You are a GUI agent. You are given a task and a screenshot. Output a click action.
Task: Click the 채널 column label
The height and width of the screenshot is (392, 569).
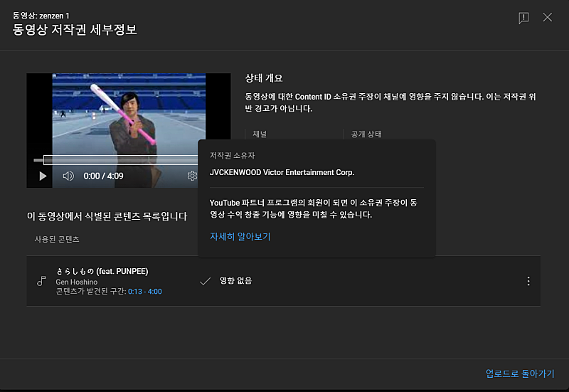pyautogui.click(x=260, y=134)
